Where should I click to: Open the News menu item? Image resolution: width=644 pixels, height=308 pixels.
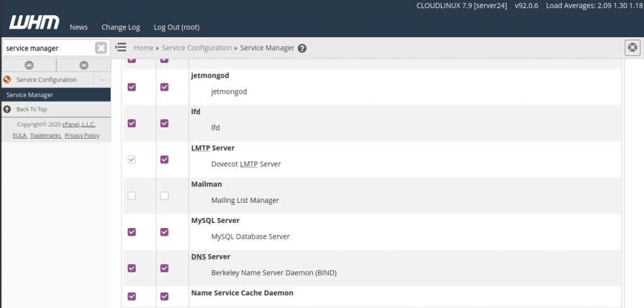(x=79, y=27)
